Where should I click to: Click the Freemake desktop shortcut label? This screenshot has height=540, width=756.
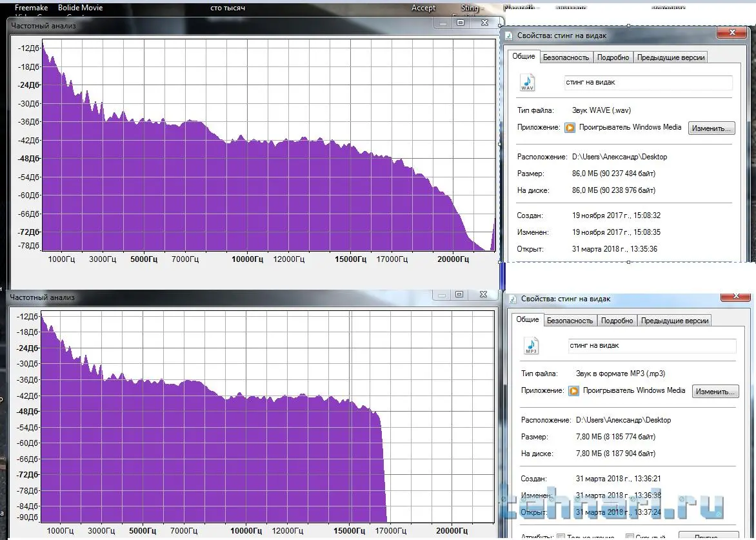point(32,8)
